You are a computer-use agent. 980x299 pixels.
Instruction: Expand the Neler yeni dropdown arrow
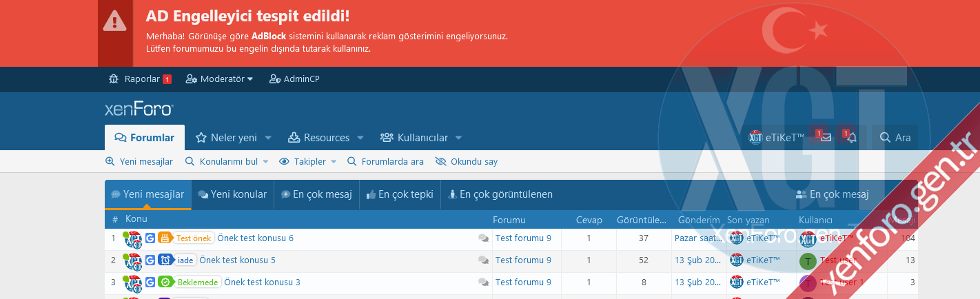coord(268,138)
